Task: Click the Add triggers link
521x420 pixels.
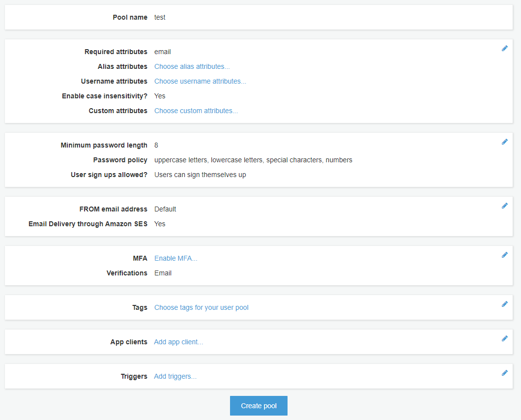Action: click(x=175, y=376)
